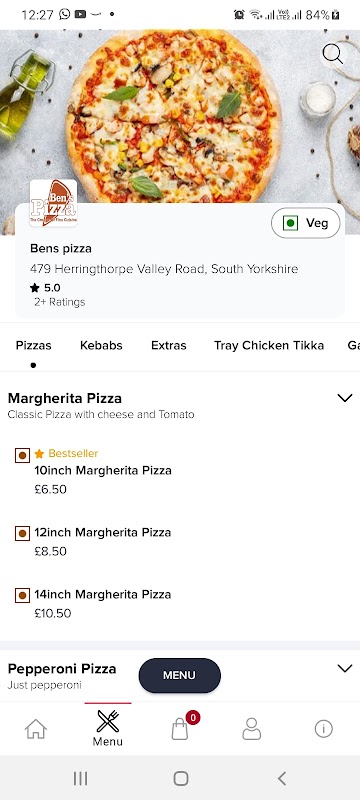Tap the Android back navigation arrow
The width and height of the screenshot is (360, 800).
281,778
